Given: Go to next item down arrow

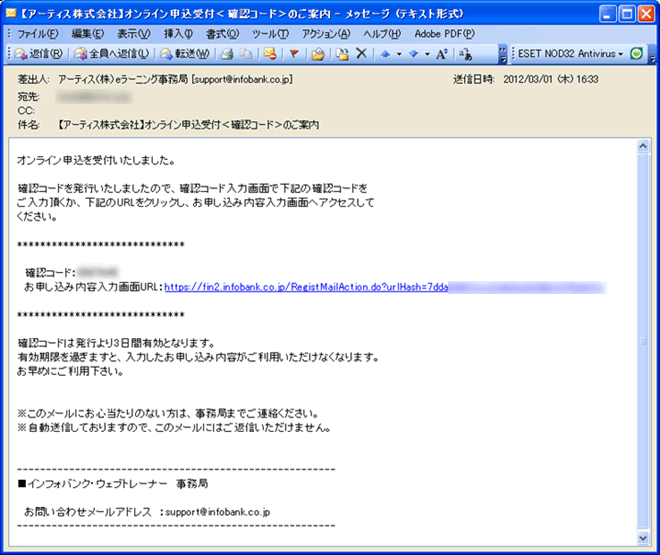Looking at the screenshot, I should [414, 54].
